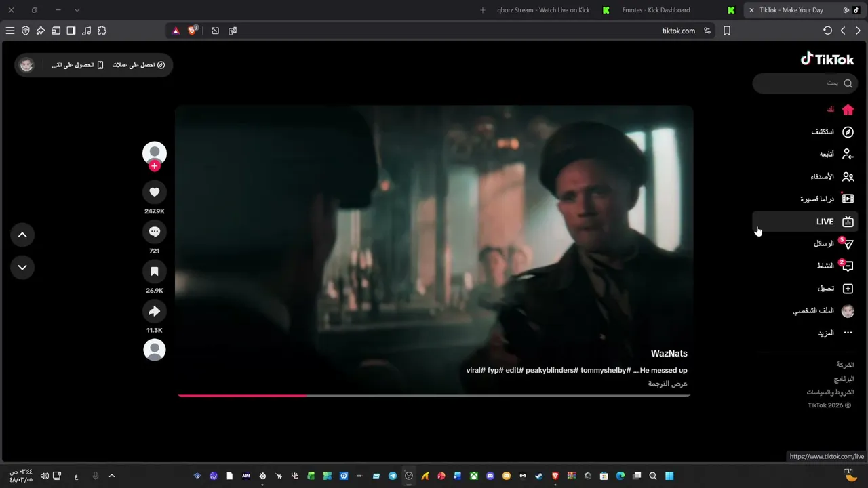
Task: Open the account avatar in the top pill
Action: [x=26, y=65]
